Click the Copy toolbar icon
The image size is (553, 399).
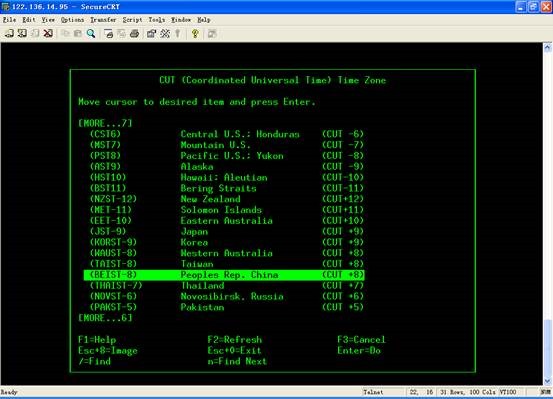(x=65, y=34)
